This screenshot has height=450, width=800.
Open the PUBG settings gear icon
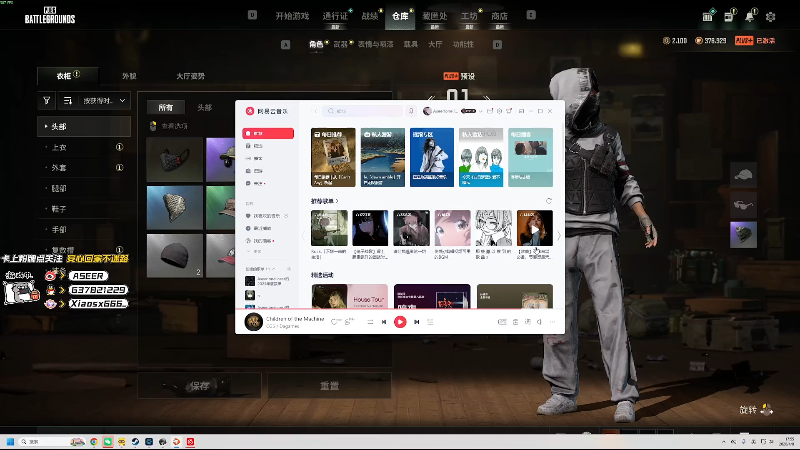770,17
